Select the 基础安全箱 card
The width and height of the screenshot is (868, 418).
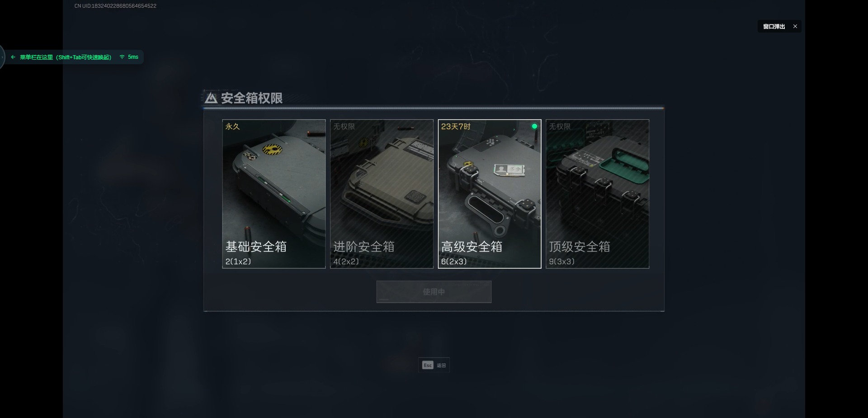coord(274,194)
